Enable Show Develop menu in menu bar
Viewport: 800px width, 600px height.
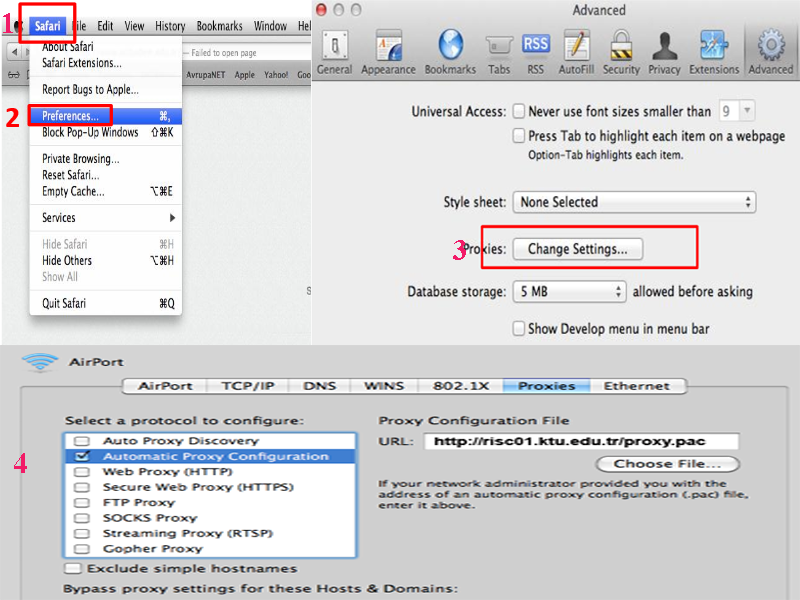(519, 328)
